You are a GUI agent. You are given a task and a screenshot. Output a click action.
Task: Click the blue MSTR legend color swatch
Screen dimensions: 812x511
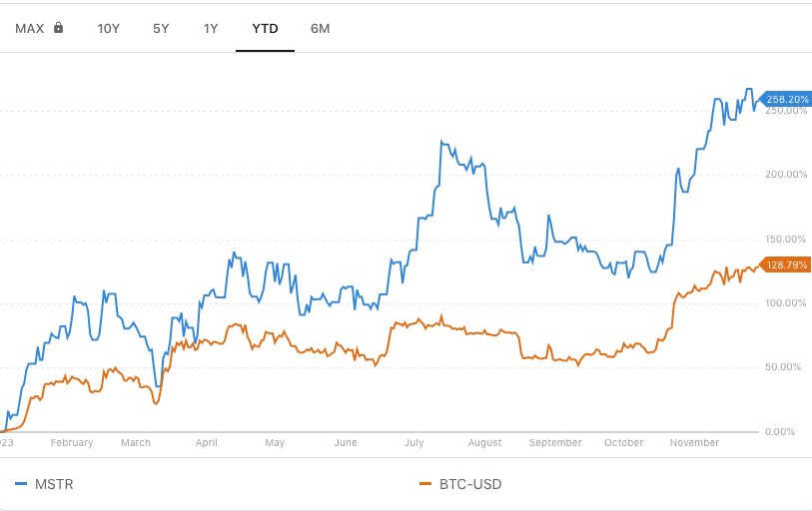(x=21, y=484)
